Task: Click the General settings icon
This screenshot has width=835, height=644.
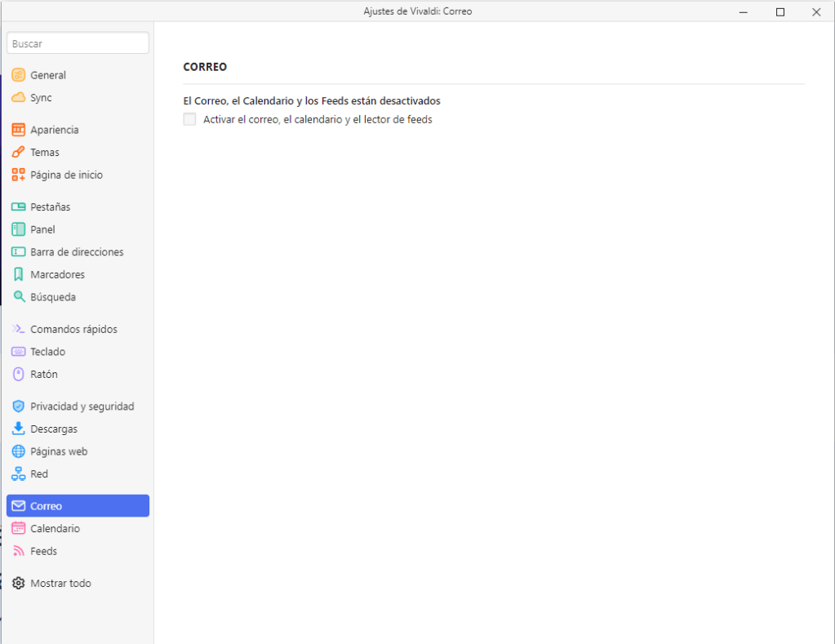Action: pyautogui.click(x=18, y=75)
